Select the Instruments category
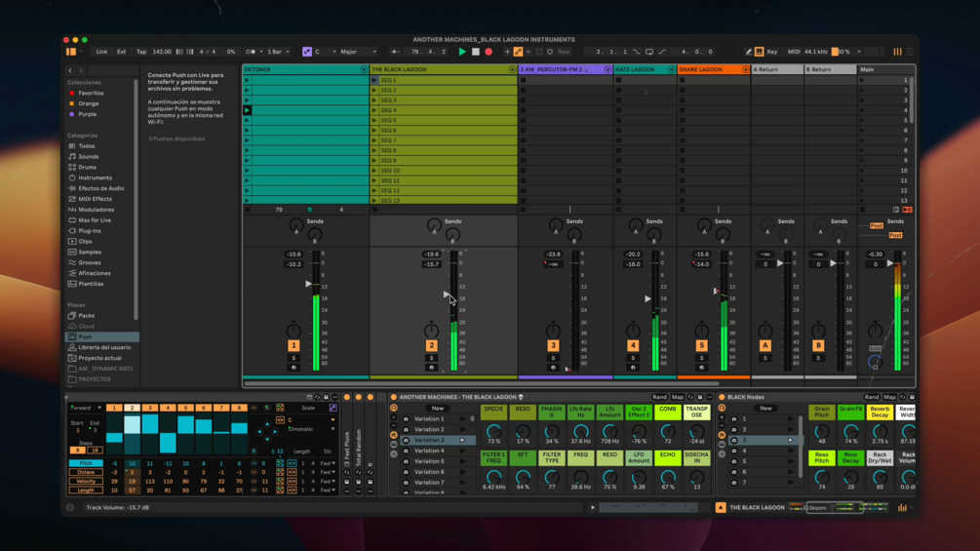This screenshot has width=980, height=551. pos(95,178)
